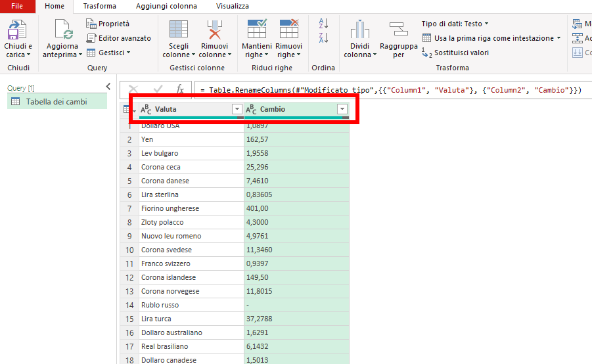This screenshot has height=364, width=592.
Task: Click Sostituisci valori
Action: click(x=455, y=53)
